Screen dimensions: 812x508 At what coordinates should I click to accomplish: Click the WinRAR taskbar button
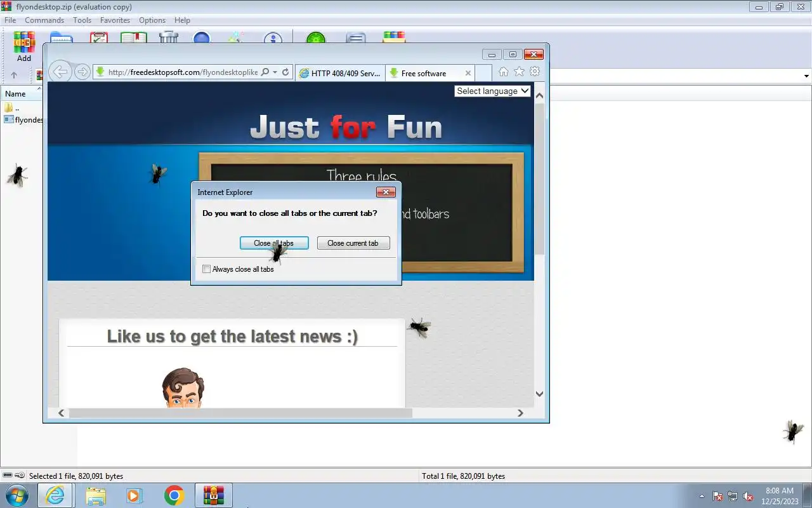click(214, 495)
